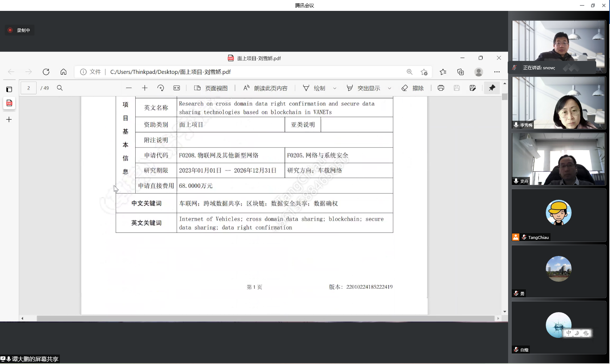Go to browser home page
Screen dimensions: 610x364
pos(63,72)
